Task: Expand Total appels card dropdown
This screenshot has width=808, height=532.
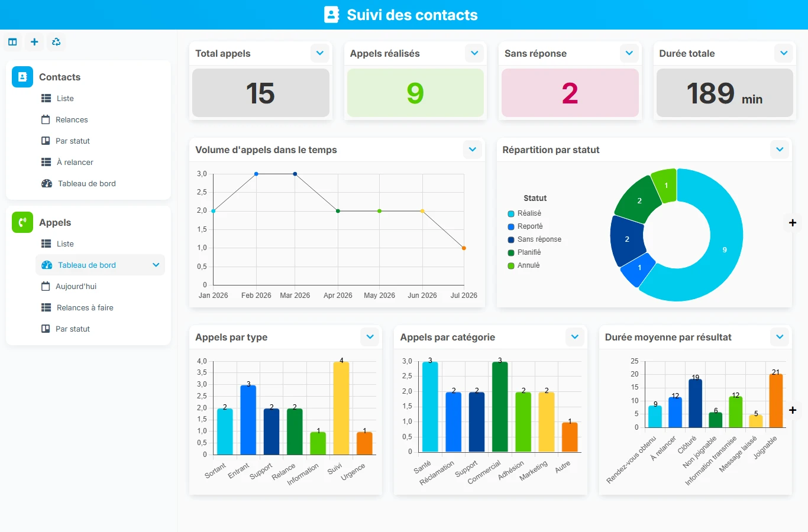Action: coord(320,53)
